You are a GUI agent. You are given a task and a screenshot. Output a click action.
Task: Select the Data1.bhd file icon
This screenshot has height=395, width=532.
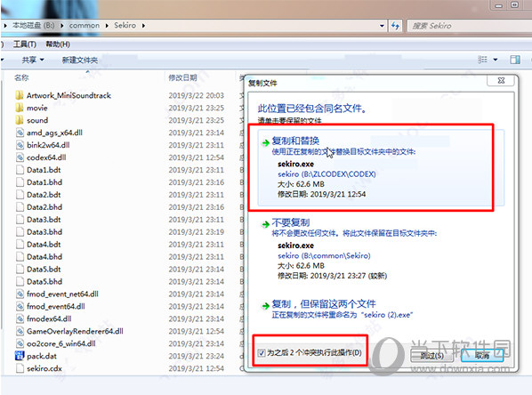tap(20, 182)
